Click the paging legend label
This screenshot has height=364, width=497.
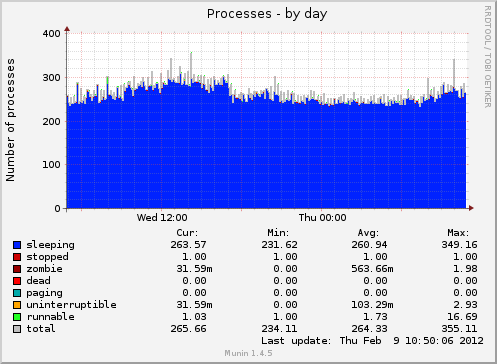click(44, 293)
